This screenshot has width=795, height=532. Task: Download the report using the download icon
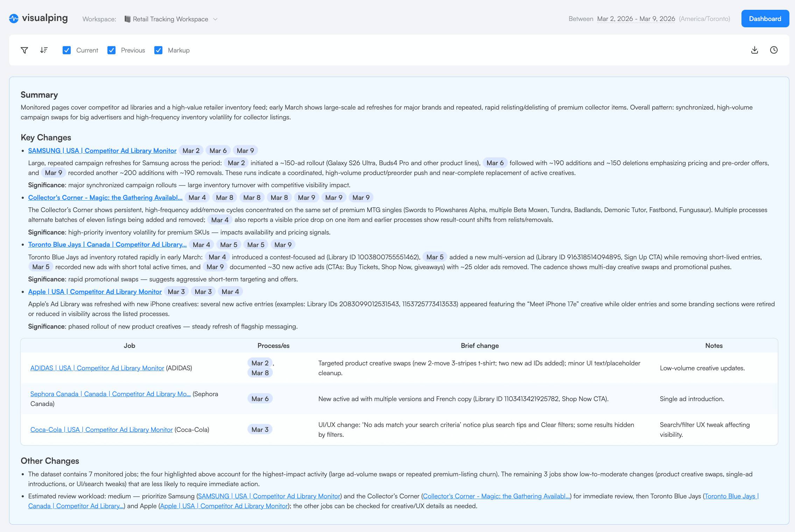click(x=754, y=50)
